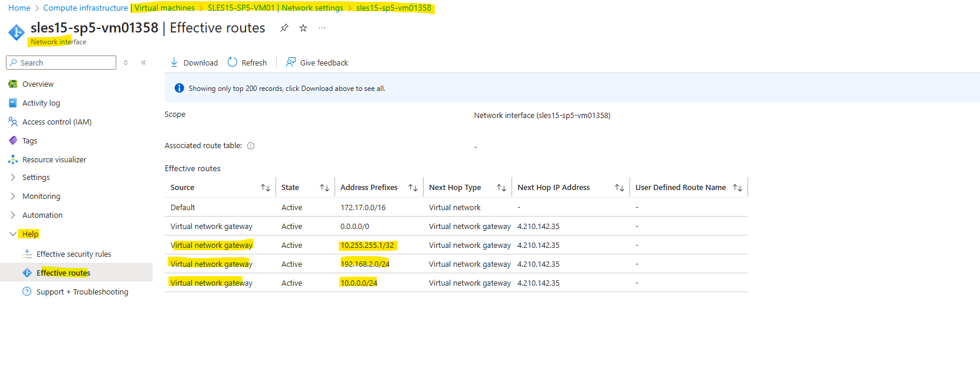This screenshot has width=980, height=386.
Task: Sort table by Source column arrows
Action: coord(266,188)
